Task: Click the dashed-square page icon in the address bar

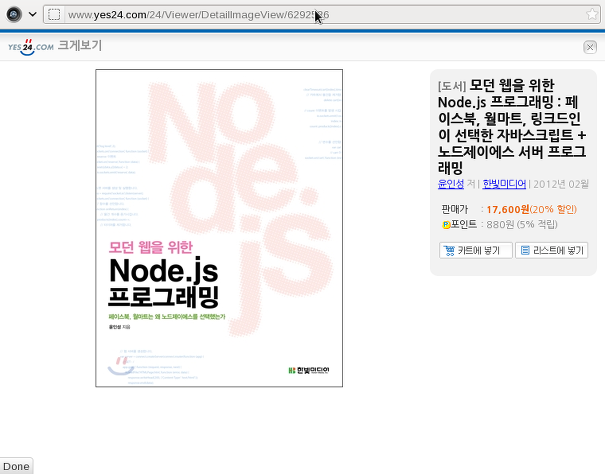Action: [54, 15]
